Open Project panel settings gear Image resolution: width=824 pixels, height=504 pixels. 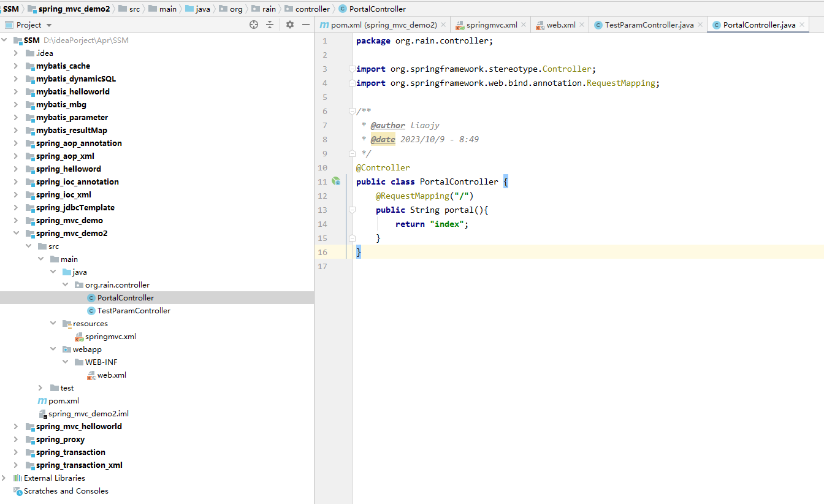tap(290, 25)
